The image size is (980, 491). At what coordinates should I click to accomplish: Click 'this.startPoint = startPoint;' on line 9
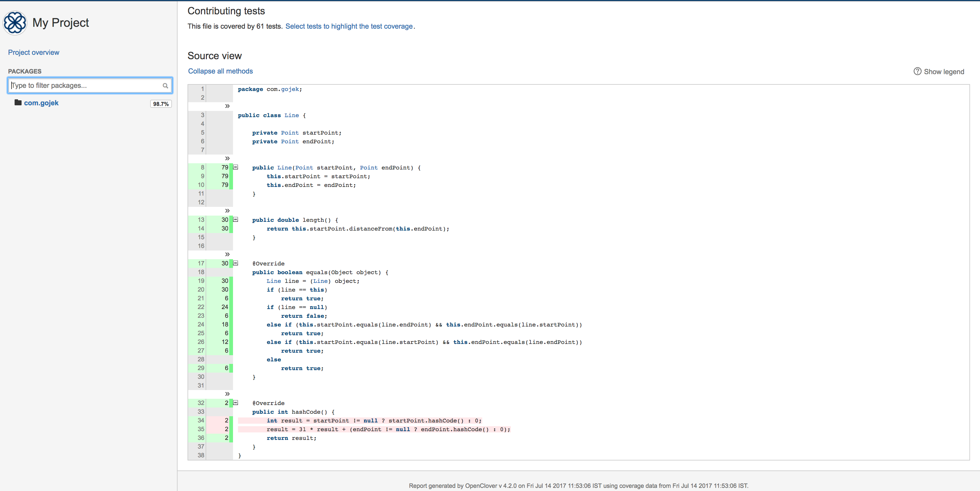point(318,177)
